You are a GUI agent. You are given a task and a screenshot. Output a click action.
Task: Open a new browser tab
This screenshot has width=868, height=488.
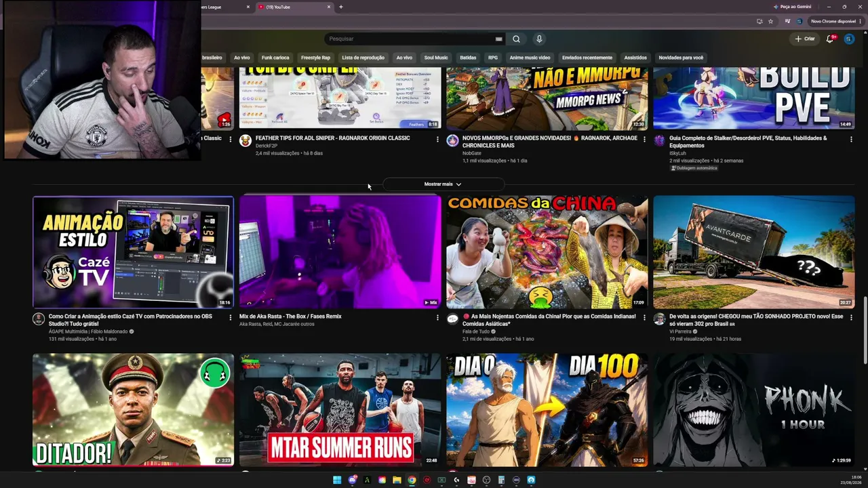point(340,7)
